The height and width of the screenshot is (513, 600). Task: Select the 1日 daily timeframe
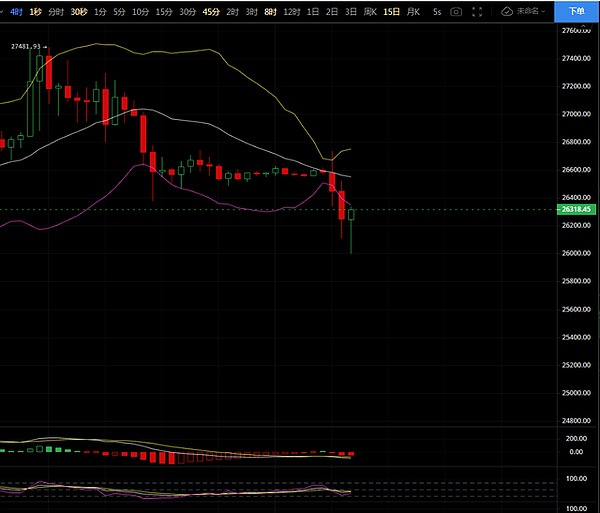click(x=313, y=11)
